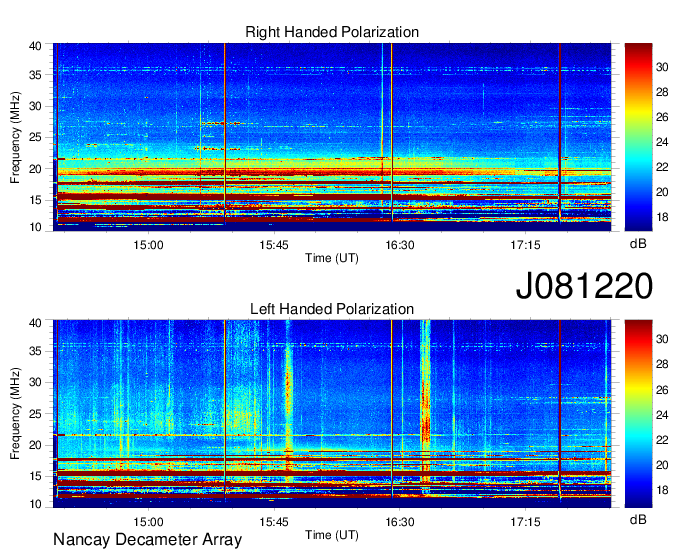Click the 10 MHz frequency tick of the right-handed plot
The image size is (680, 552).
coord(35,227)
